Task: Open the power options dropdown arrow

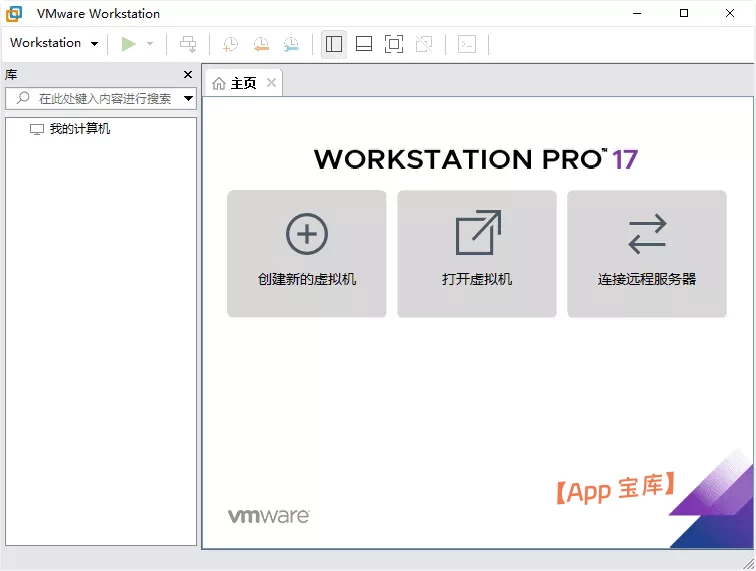Action: click(x=150, y=44)
